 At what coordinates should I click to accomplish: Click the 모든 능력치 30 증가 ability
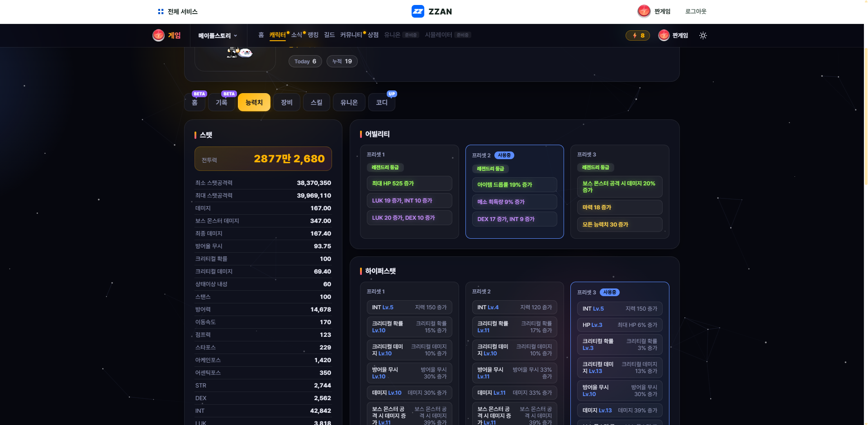tap(620, 225)
